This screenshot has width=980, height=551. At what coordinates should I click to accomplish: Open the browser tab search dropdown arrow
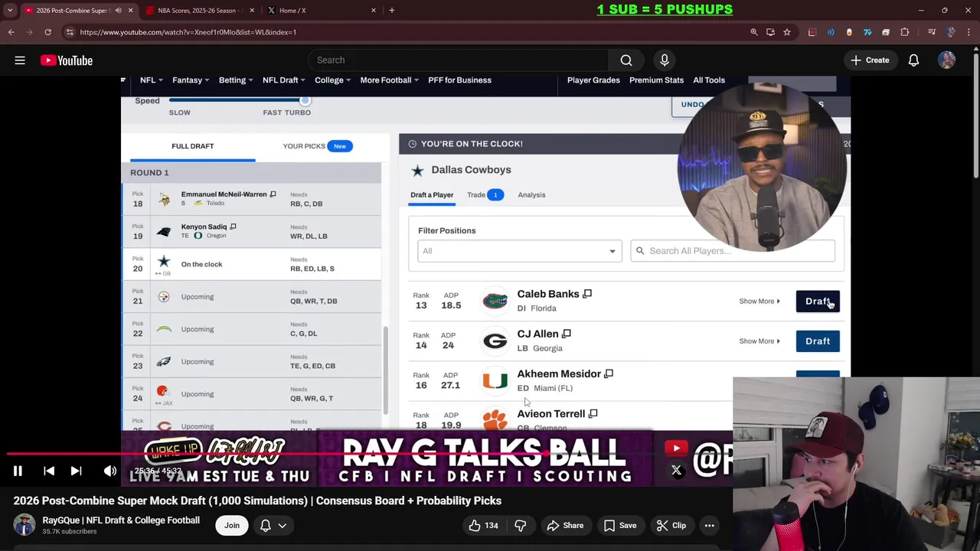10,11
